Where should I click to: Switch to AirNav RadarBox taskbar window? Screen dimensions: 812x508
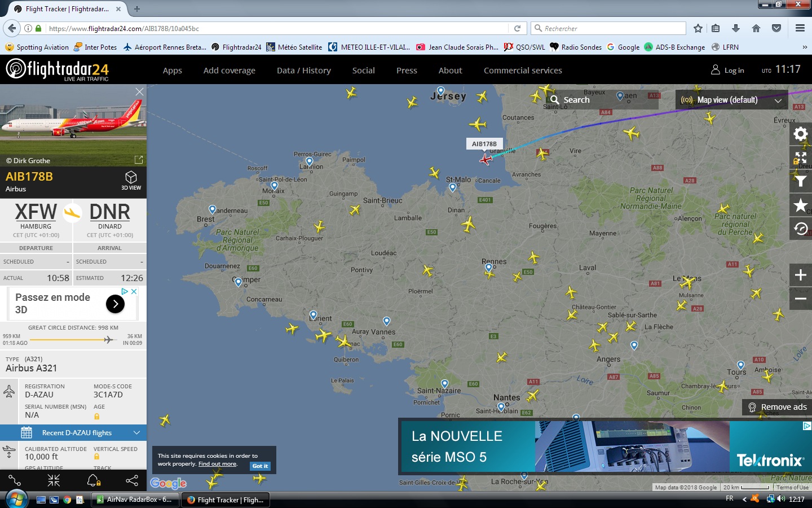135,500
